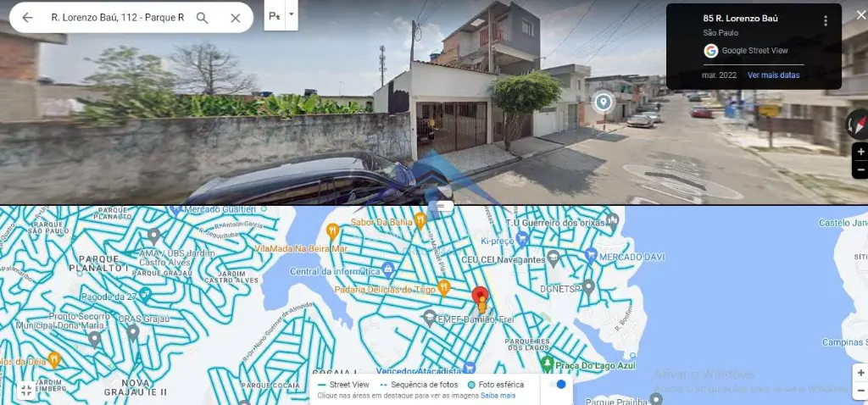868x405 pixels.
Task: Click the Praça Do Lago Azul park marker
Action: click(547, 364)
